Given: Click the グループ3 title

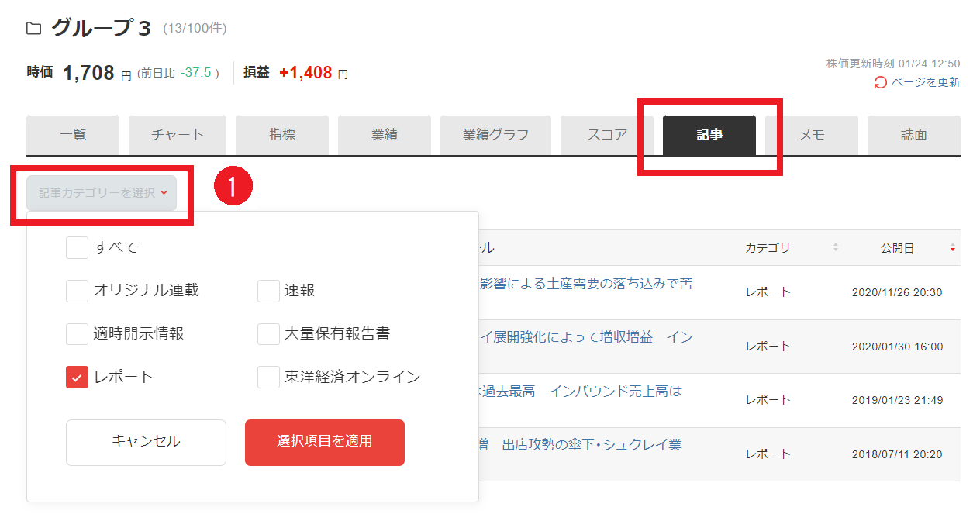Looking at the screenshot, I should [x=101, y=28].
